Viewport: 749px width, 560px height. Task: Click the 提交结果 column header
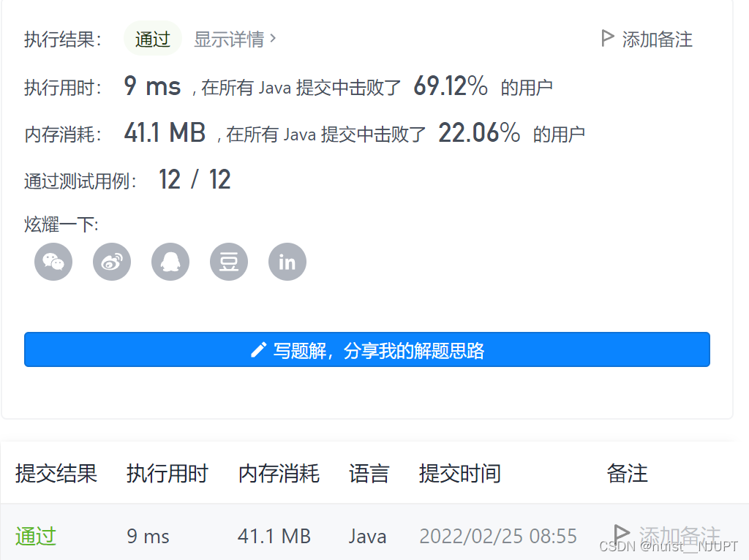point(57,474)
